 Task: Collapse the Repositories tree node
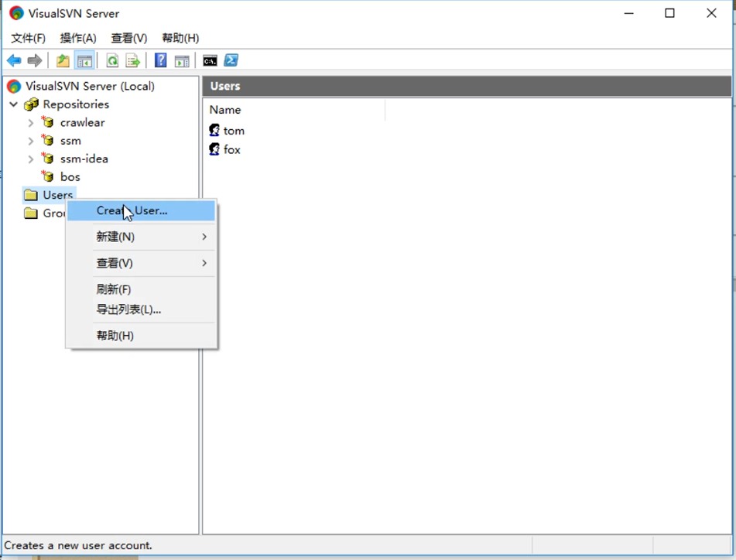14,104
